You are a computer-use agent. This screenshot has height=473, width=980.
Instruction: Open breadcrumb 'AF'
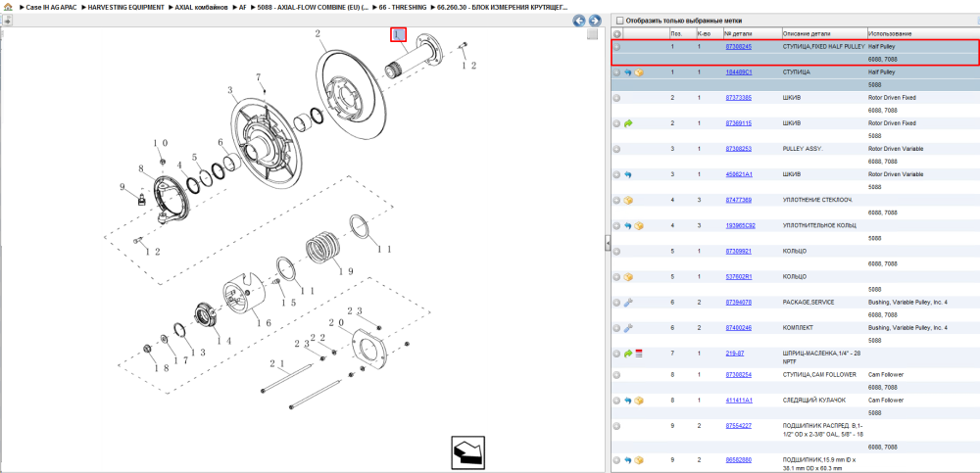coord(242,8)
